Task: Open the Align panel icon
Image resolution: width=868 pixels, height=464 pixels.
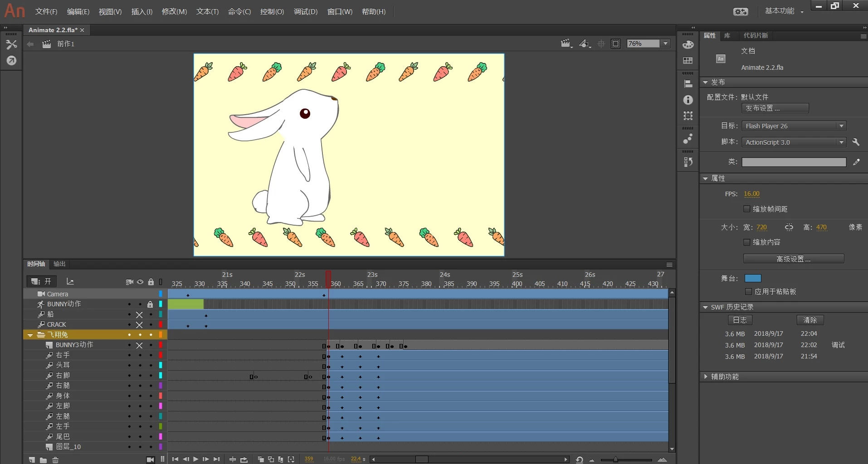Action: [688, 84]
